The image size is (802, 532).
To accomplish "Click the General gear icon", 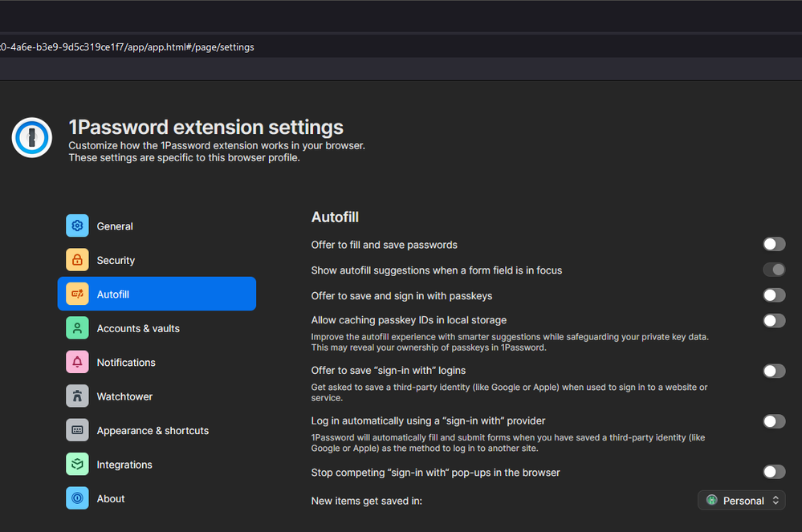I will (x=77, y=226).
